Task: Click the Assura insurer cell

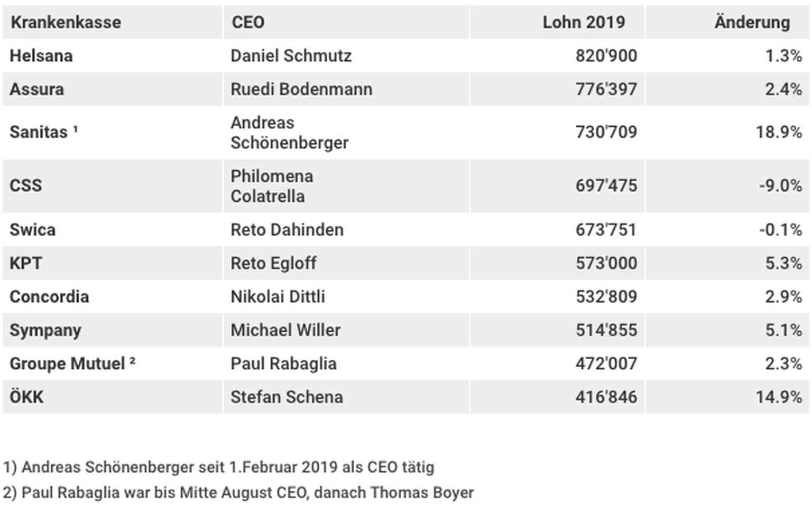Action: tap(37, 89)
